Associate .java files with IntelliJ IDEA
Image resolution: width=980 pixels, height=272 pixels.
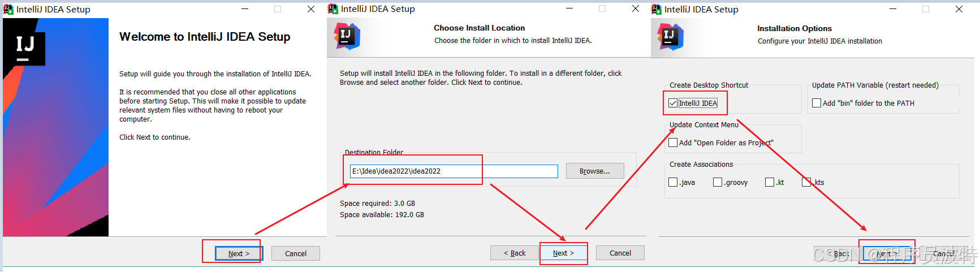pyautogui.click(x=673, y=182)
